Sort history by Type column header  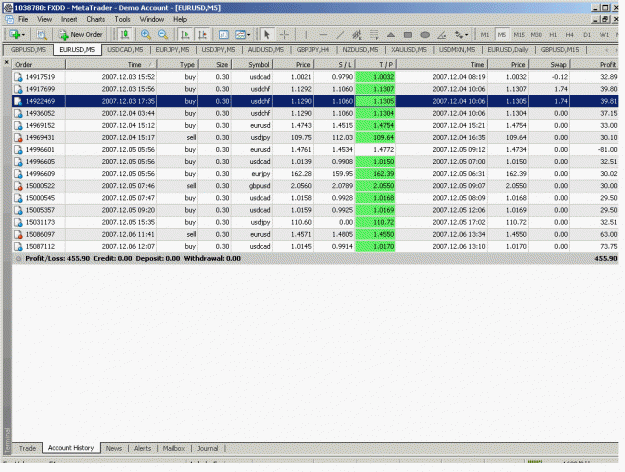(x=177, y=65)
